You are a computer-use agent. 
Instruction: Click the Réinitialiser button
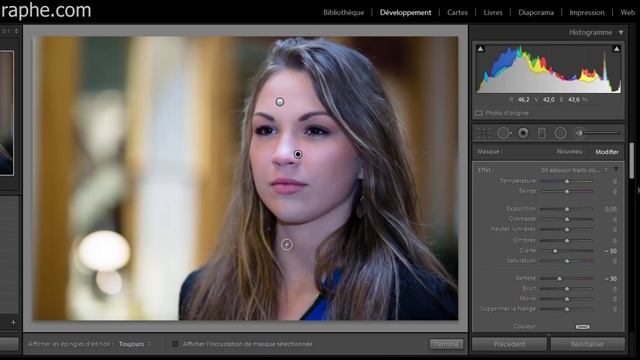click(587, 344)
